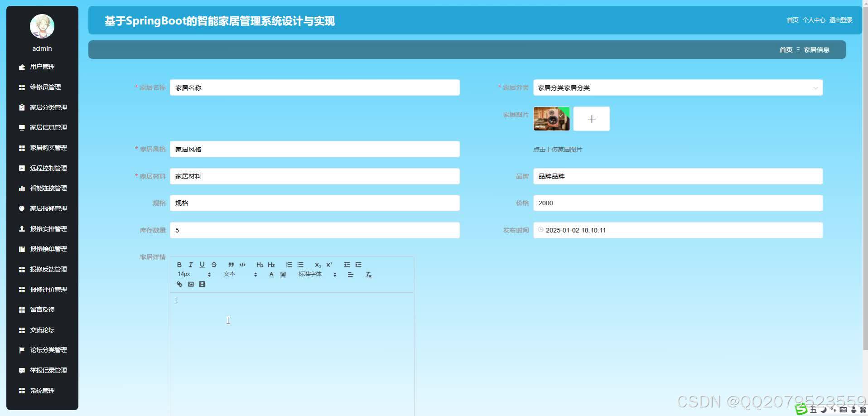Click the 价格 input showing 2000
The width and height of the screenshot is (868, 416).
pos(678,203)
